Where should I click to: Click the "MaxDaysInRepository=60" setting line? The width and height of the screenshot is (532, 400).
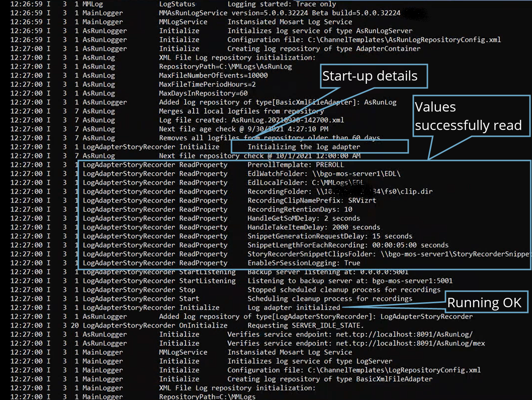[x=203, y=93]
